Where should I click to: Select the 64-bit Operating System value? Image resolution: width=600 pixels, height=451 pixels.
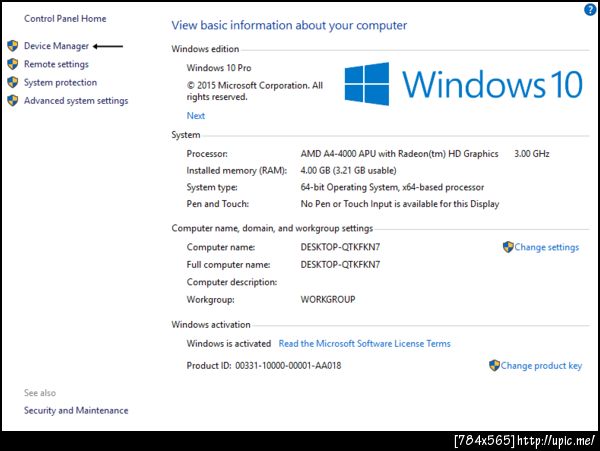392,187
